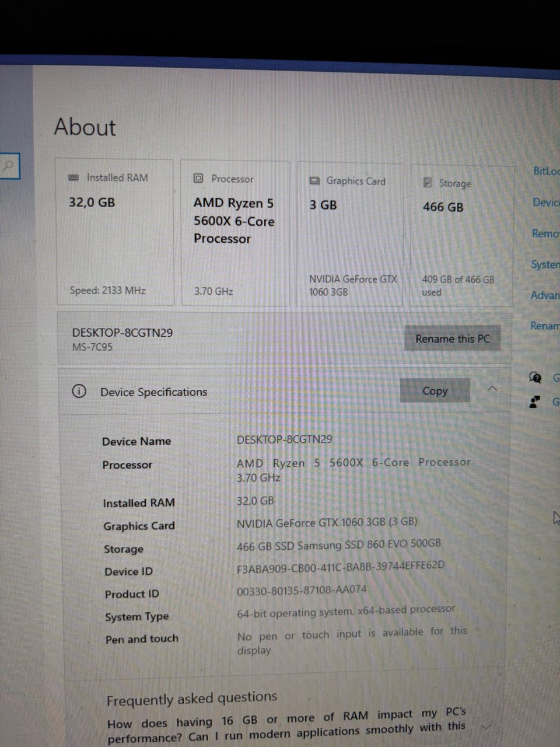Click the Device Specifications info icon
This screenshot has height=747, width=560.
79,391
